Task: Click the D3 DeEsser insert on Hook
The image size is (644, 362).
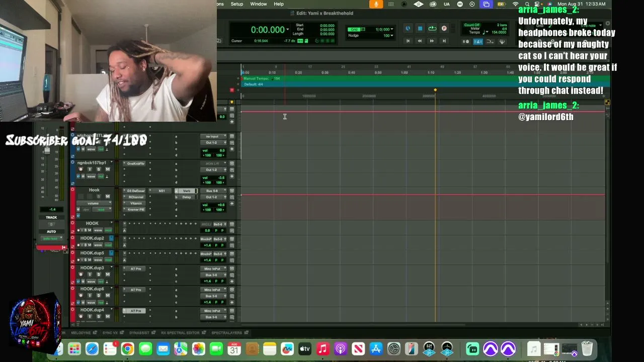Action: pyautogui.click(x=136, y=191)
